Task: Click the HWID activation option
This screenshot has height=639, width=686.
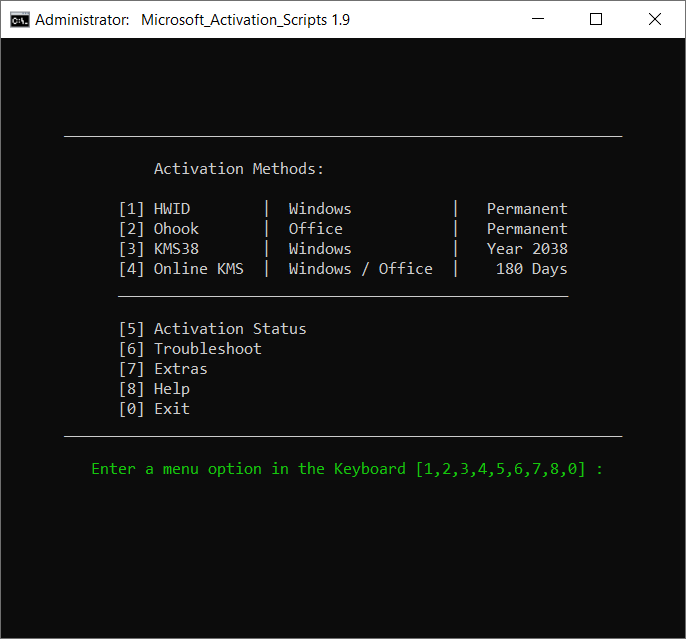Action: [171, 209]
